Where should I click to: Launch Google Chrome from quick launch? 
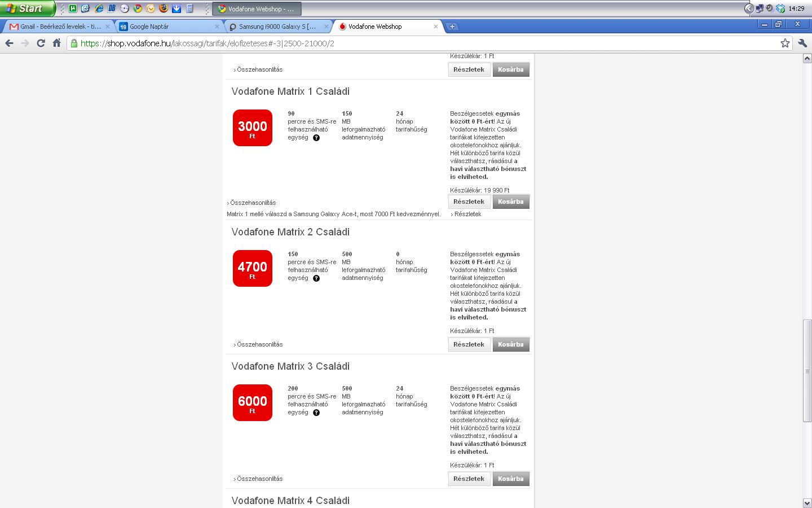138,8
